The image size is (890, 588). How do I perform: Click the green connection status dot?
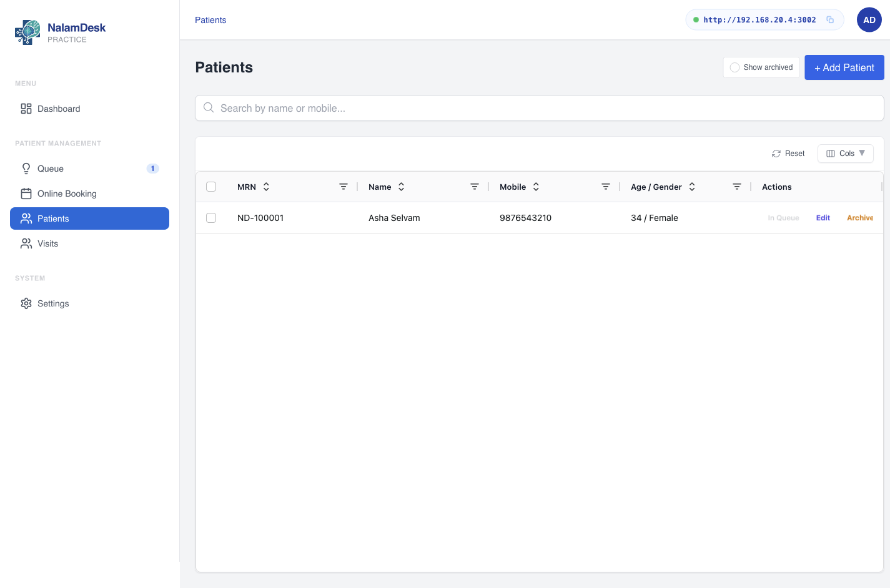tap(696, 20)
